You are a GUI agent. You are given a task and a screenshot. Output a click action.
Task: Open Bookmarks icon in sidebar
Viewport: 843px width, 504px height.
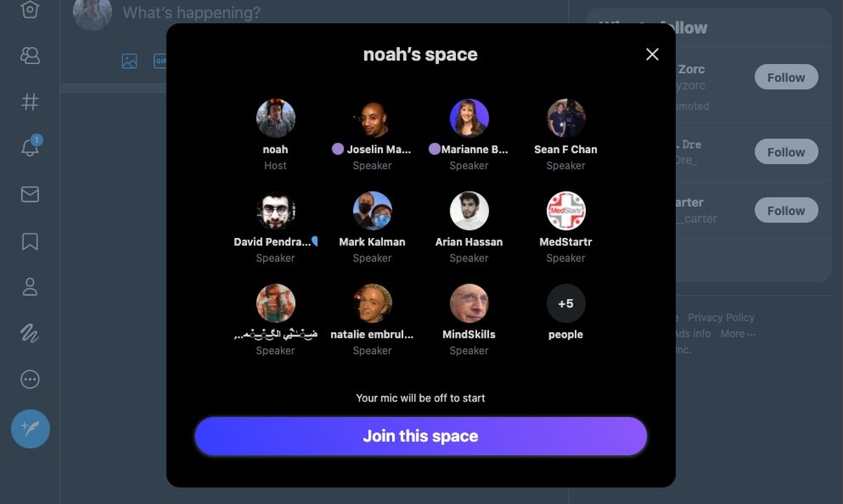tap(30, 241)
